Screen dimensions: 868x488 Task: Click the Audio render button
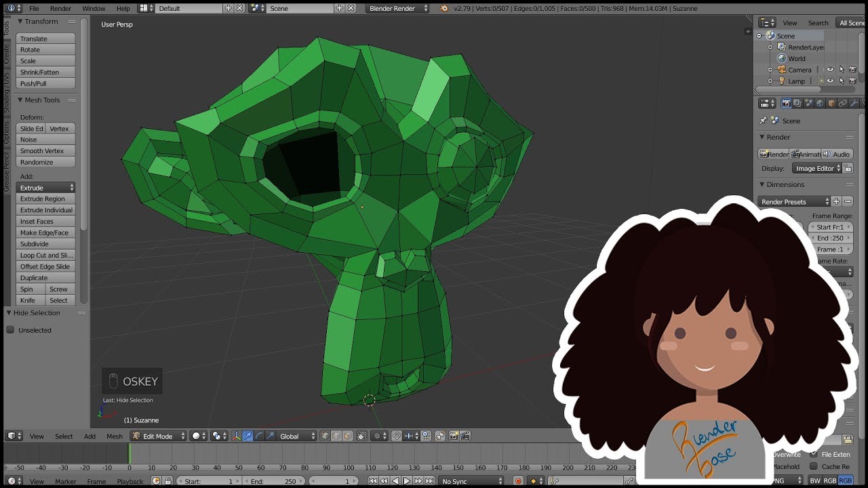[837, 154]
